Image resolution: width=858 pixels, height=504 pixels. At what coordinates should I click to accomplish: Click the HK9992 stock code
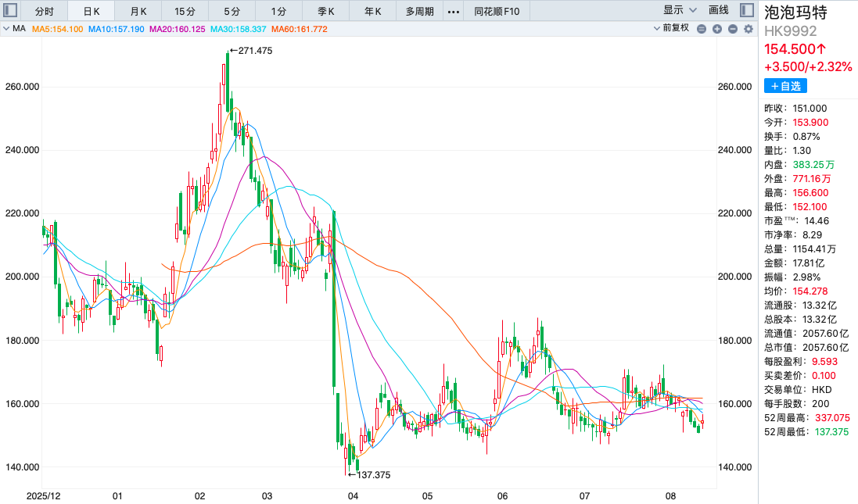[x=790, y=31]
